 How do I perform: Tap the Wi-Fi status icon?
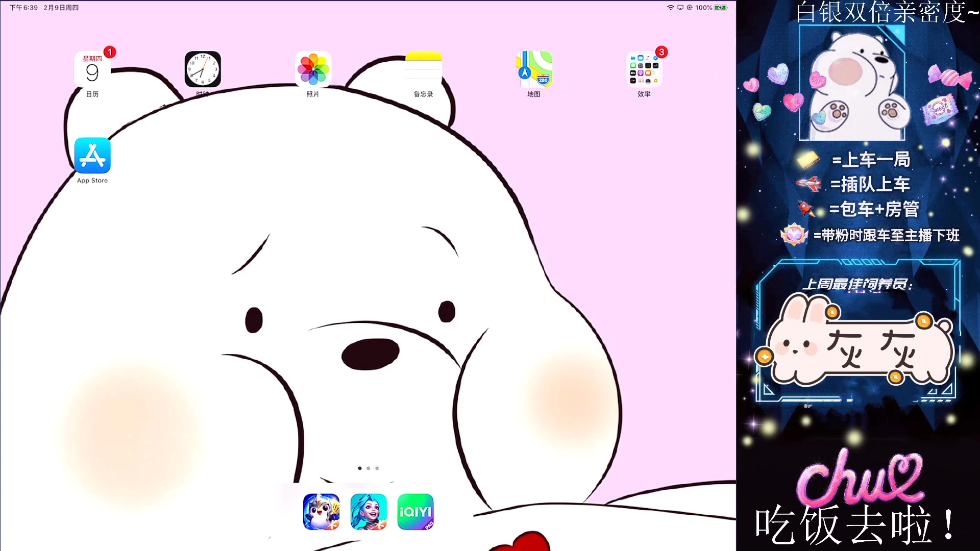point(670,8)
